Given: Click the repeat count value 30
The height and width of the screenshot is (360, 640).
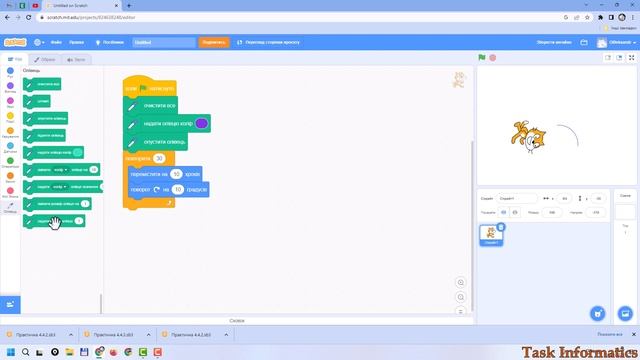Looking at the screenshot, I should tap(159, 158).
